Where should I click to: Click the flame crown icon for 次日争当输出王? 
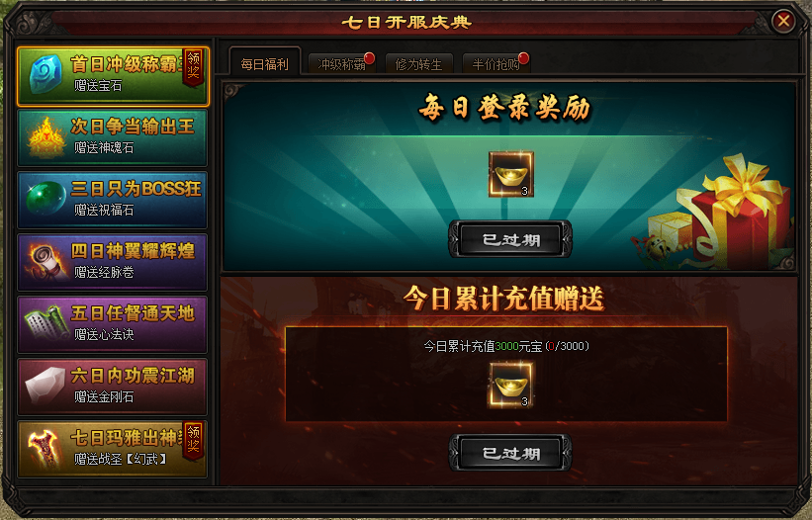pos(46,137)
